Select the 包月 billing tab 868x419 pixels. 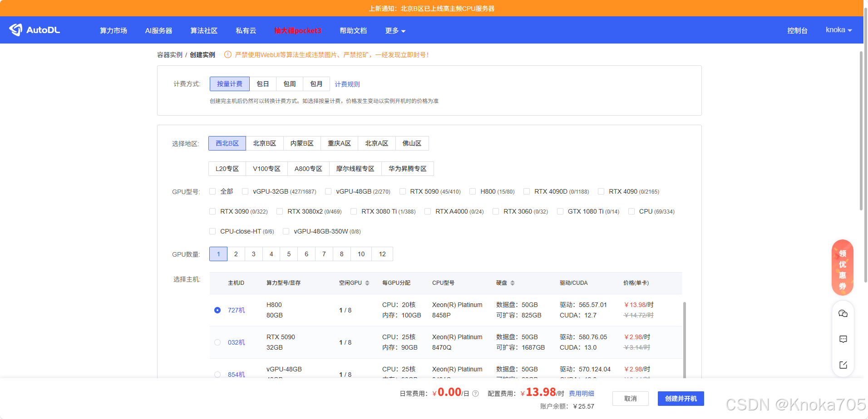point(316,84)
